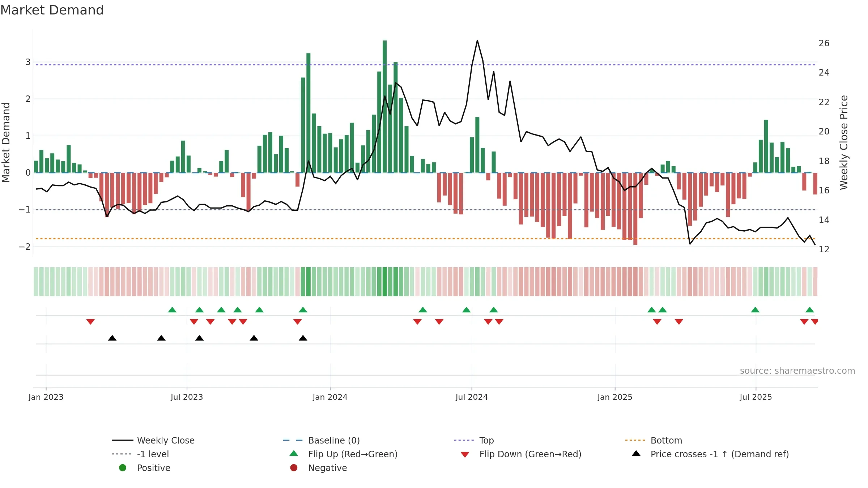Toggle the -1 level legend entry
Screen dimensions: 868x488
tap(140, 454)
